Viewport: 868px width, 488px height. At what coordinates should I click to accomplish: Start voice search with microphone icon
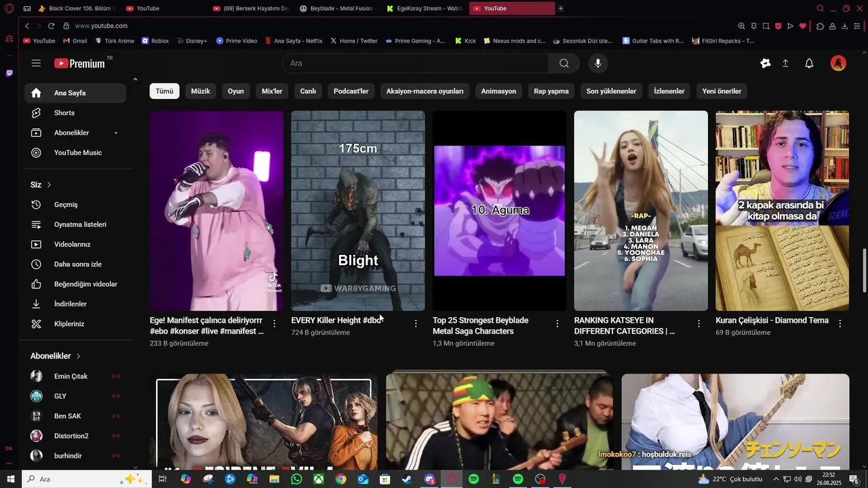pyautogui.click(x=597, y=63)
